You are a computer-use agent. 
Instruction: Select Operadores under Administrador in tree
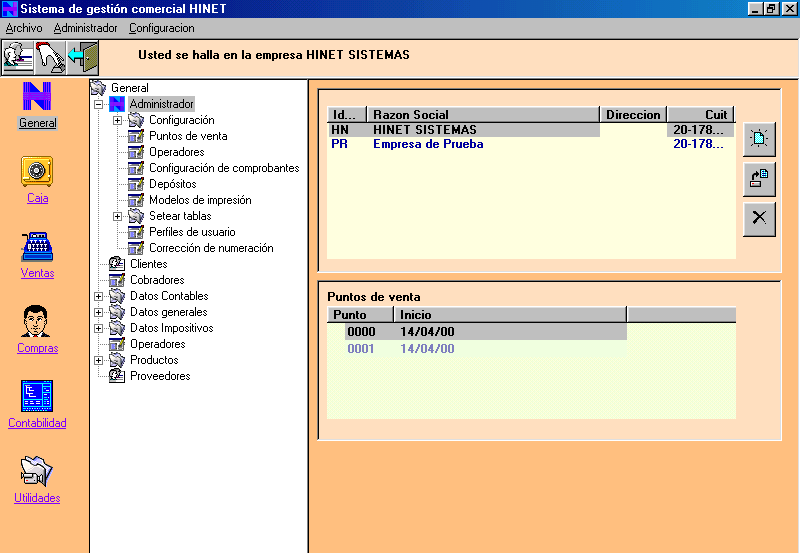tap(177, 152)
